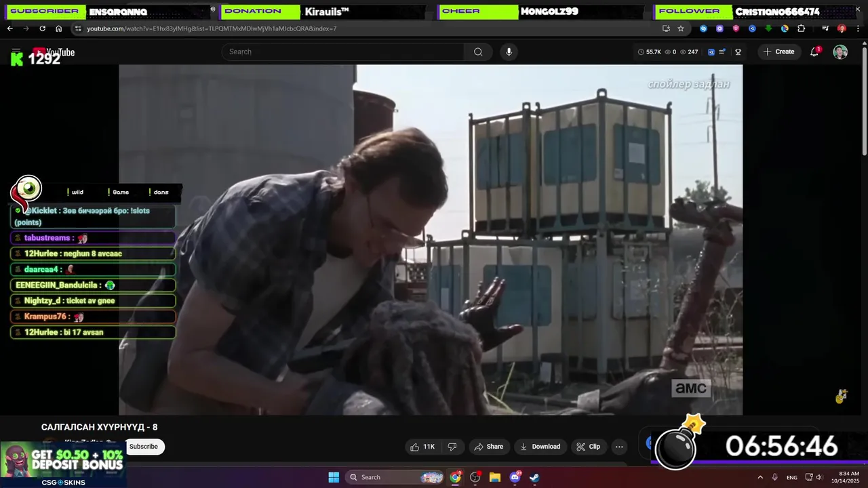Open the purple gear extension icon
The height and width of the screenshot is (488, 868).
(719, 28)
